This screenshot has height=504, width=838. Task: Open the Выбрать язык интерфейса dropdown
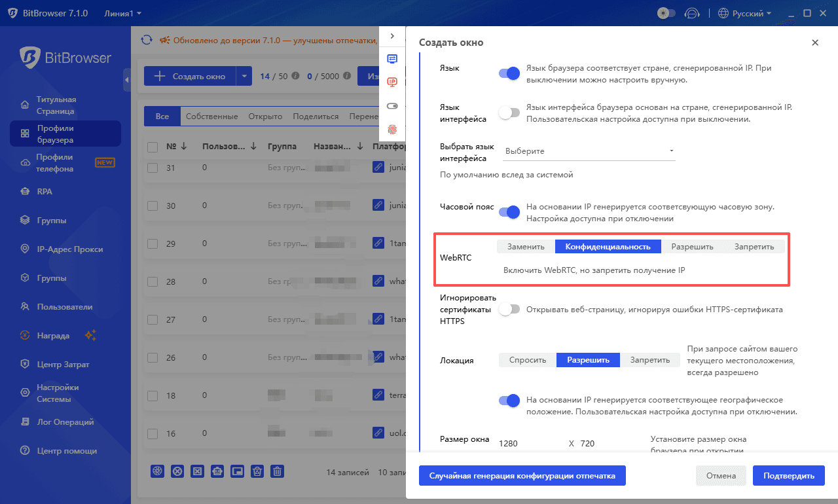click(x=588, y=151)
